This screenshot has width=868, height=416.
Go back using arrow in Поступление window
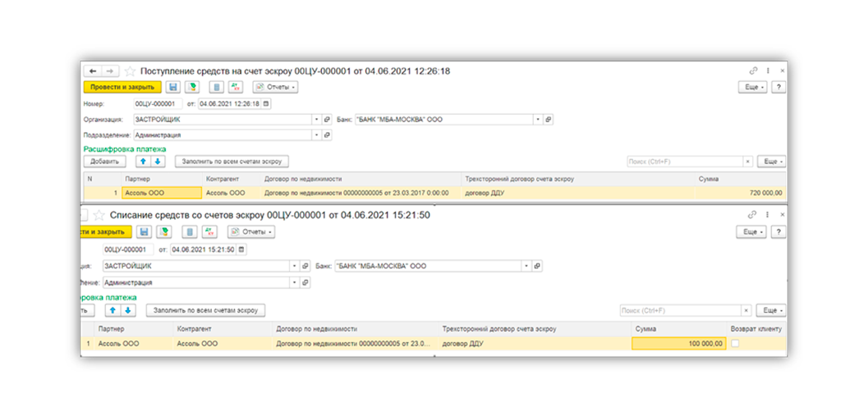[x=93, y=71]
